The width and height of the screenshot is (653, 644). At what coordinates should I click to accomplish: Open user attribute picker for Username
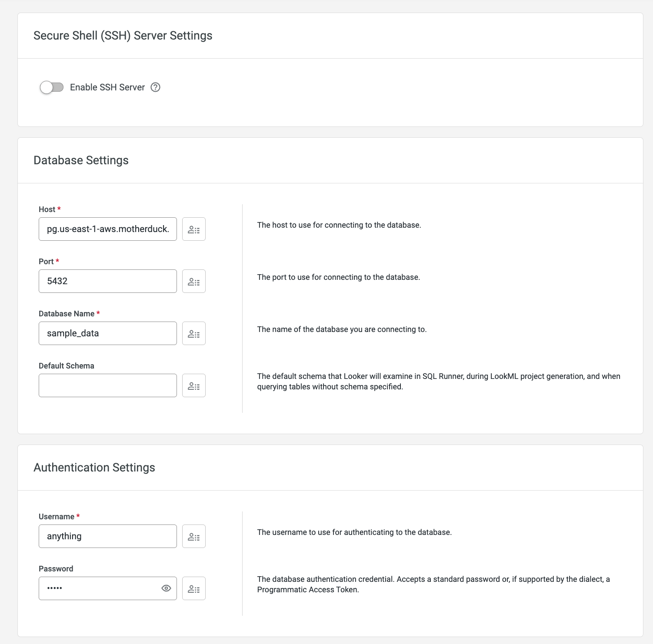[194, 536]
